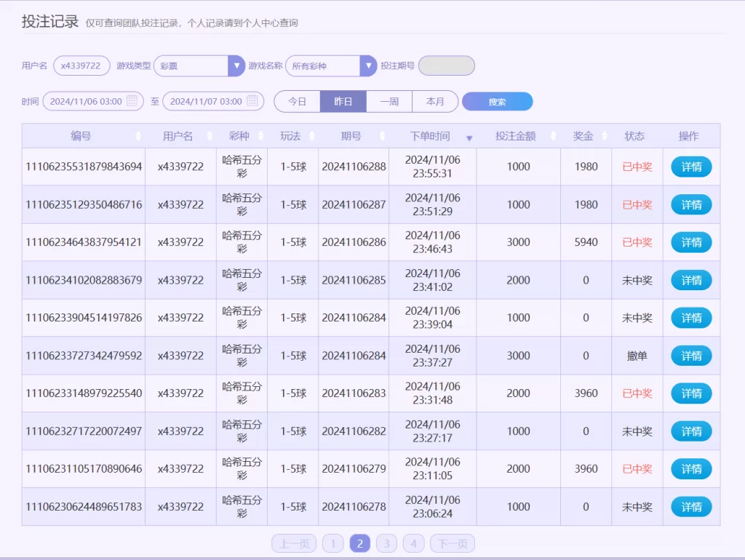This screenshot has width=745, height=560.
Task: Open 详情 for bet at 23:51:29
Action: pos(691,204)
